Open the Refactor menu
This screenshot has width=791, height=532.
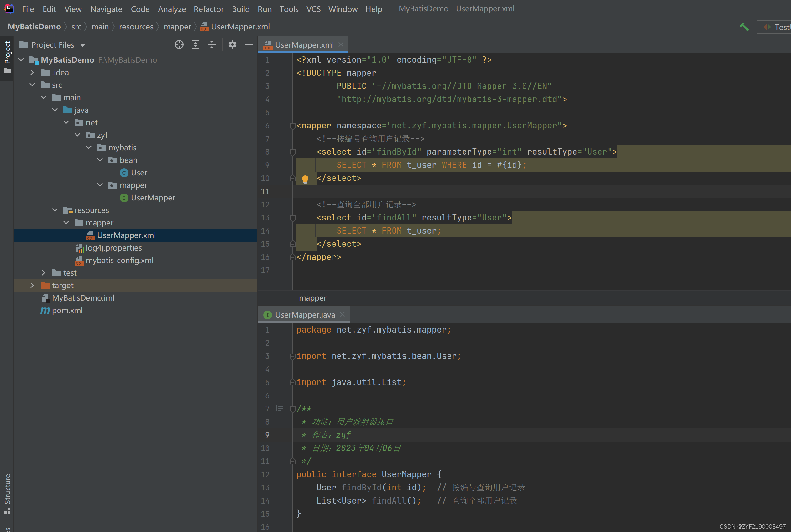tap(208, 9)
